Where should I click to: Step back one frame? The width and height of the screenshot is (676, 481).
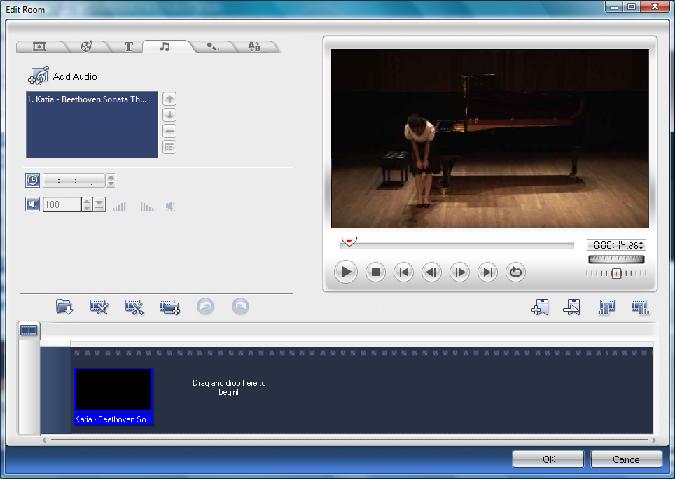click(x=432, y=272)
